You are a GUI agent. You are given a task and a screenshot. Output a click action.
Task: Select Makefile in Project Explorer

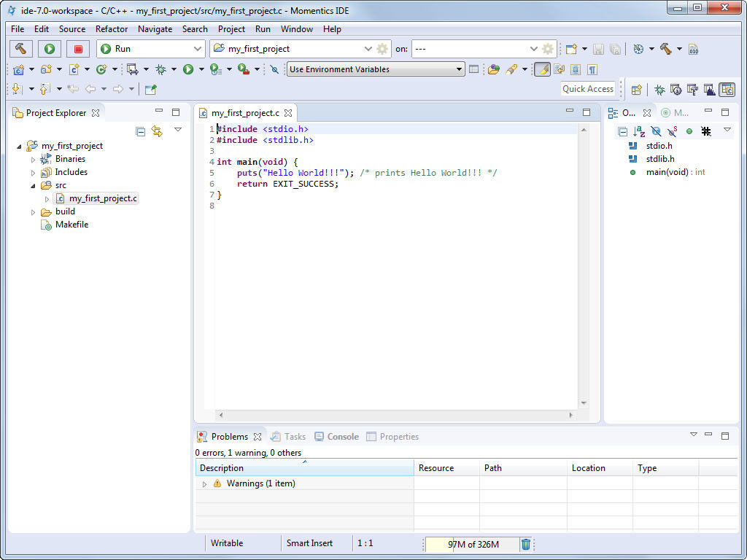pos(71,225)
